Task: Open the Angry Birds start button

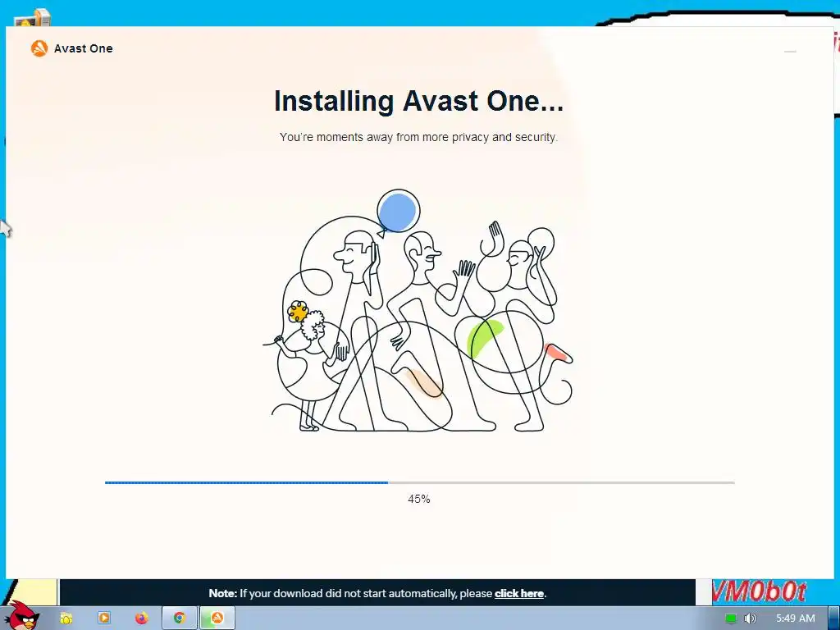Action: tap(24, 616)
